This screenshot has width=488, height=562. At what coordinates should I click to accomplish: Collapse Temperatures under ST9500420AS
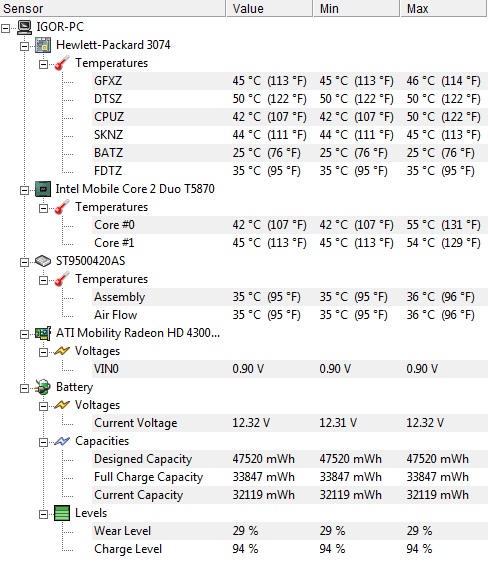coord(43,280)
